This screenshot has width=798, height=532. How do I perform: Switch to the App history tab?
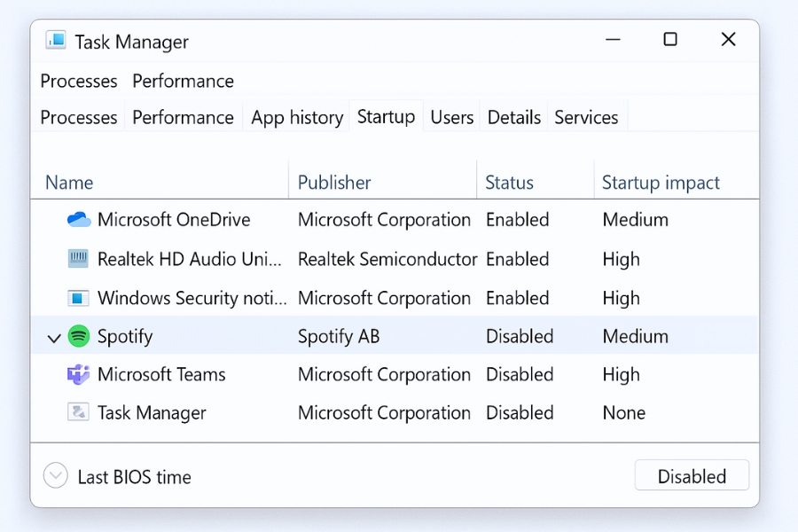click(297, 117)
